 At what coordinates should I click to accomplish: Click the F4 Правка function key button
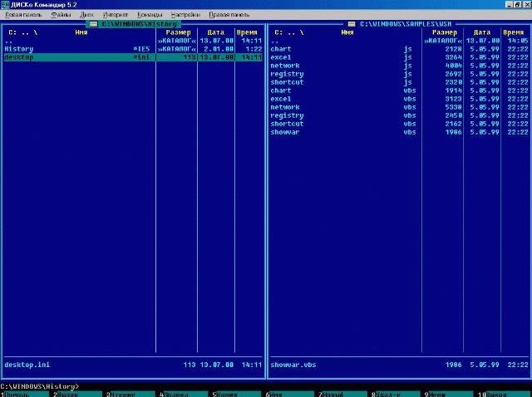184,395
